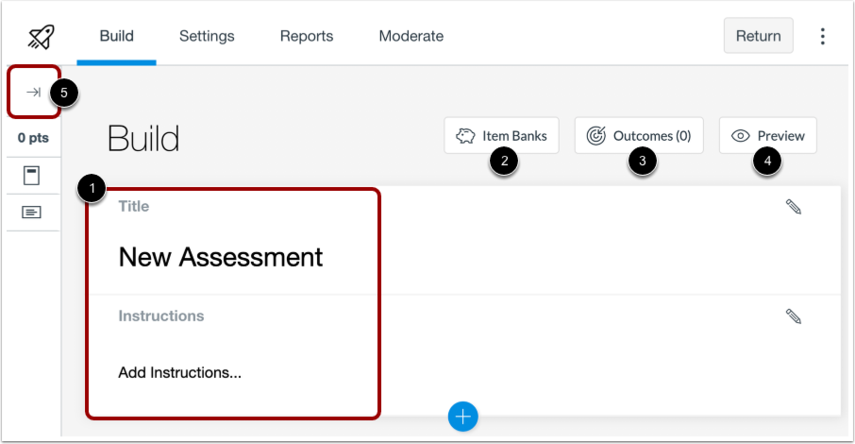
Task: Open Outcomes (0) alignment
Action: click(x=639, y=135)
